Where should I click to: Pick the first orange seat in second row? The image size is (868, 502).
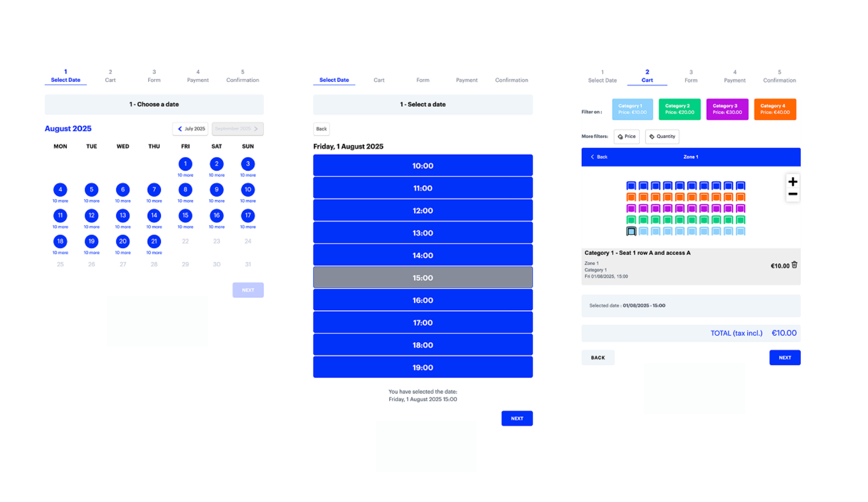tap(631, 197)
